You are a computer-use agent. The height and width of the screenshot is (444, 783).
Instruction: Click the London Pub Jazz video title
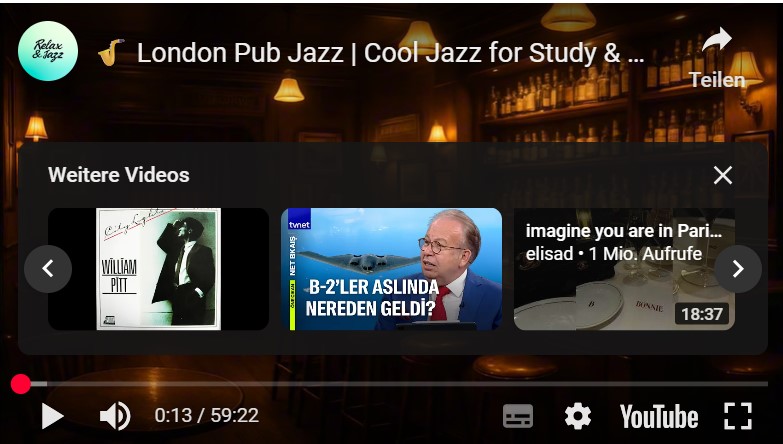coord(390,53)
